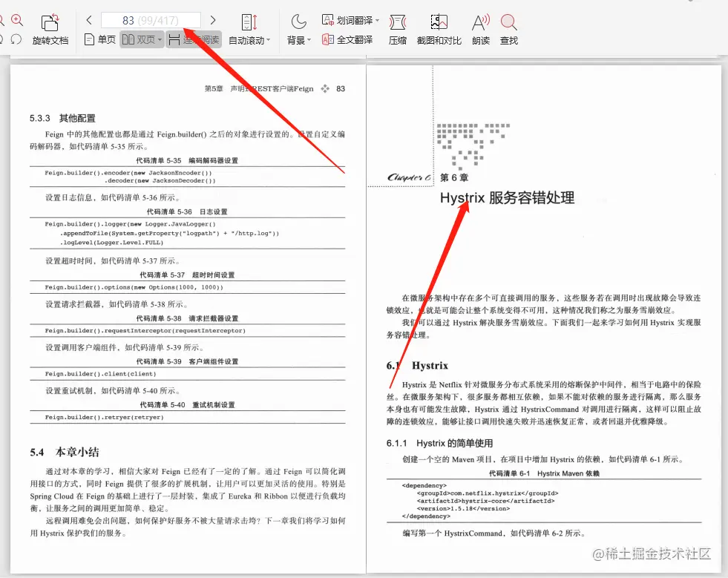This screenshot has width=728, height=578.
Task: Click 全文翻译 full text translation
Action: tap(347, 40)
